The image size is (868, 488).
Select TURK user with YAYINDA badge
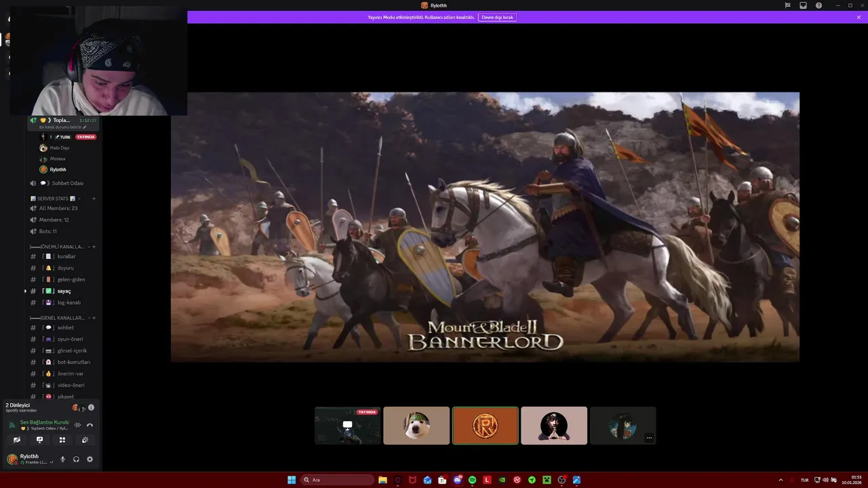coord(68,137)
